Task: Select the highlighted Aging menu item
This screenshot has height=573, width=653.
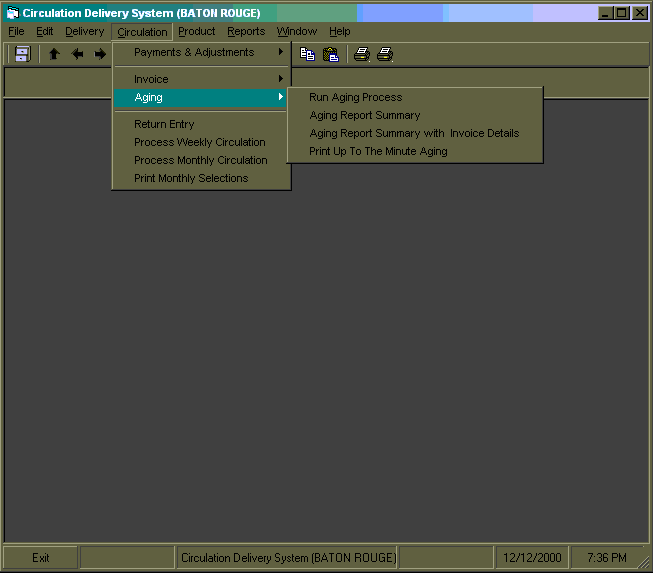Action: (201, 97)
